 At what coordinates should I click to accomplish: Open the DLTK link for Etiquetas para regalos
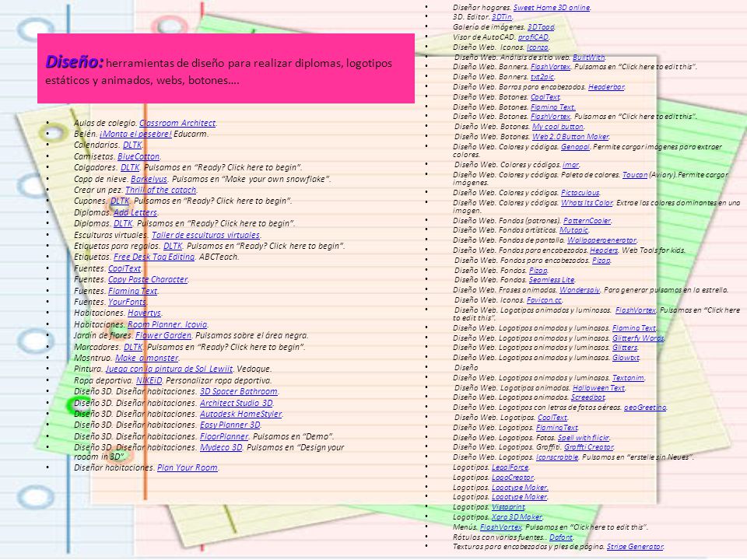(173, 246)
